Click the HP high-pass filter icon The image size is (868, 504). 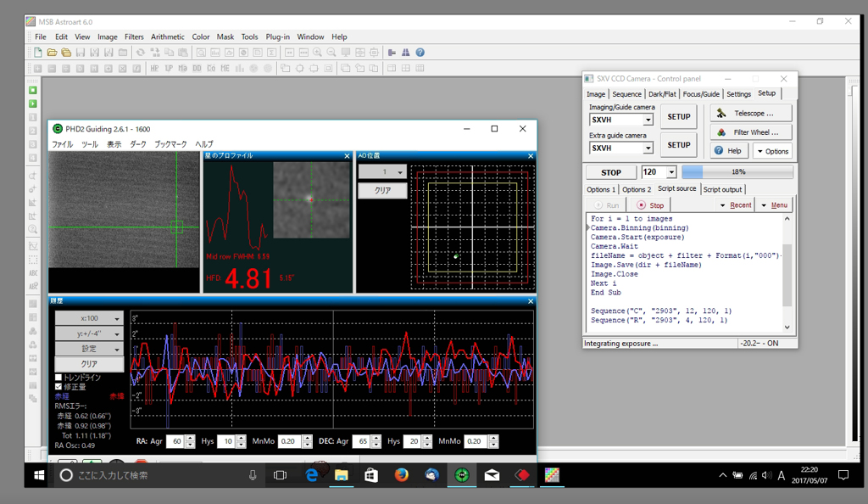(154, 68)
